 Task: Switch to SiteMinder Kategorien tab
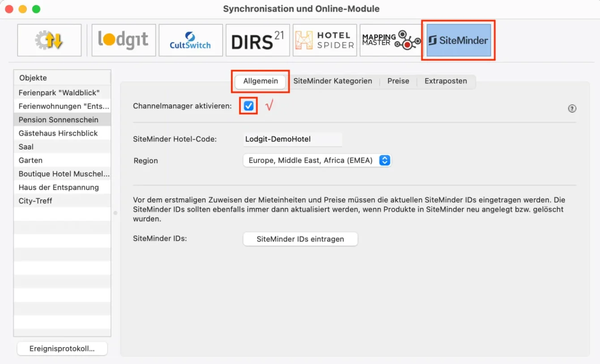(x=333, y=81)
